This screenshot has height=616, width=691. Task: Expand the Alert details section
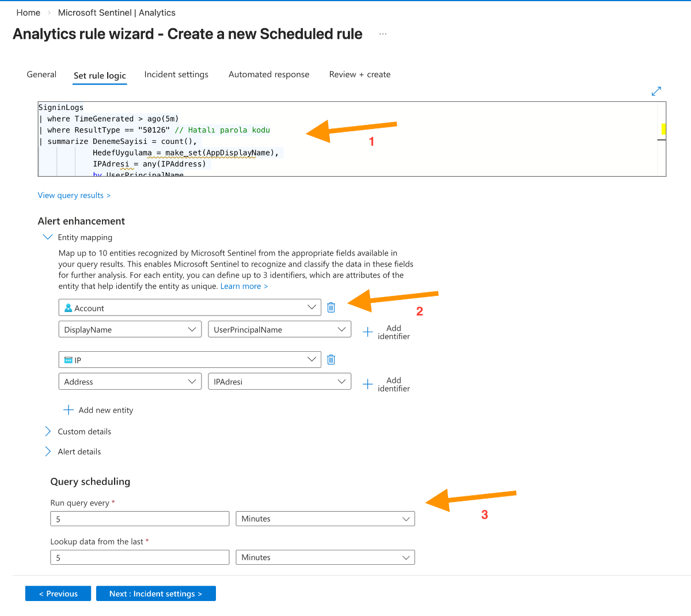[47, 451]
